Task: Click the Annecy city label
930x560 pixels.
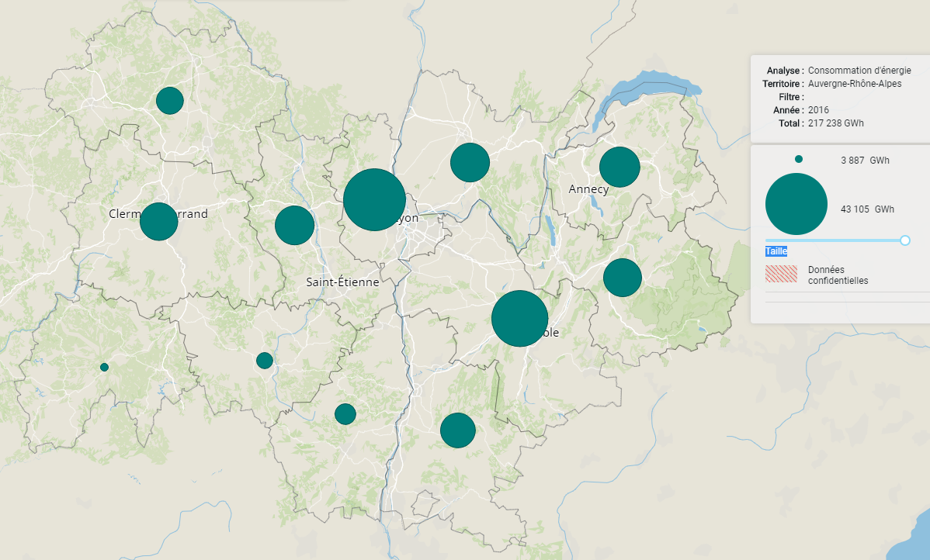Action: 588,189
